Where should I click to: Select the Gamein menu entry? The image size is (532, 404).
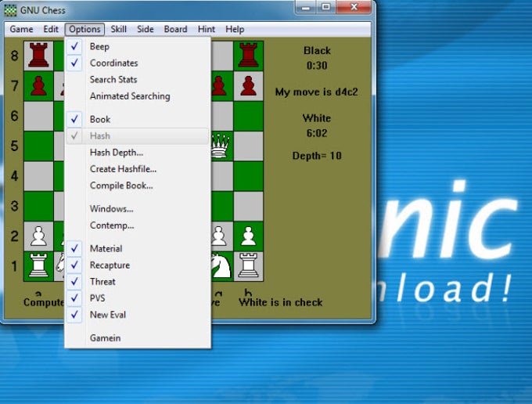pyautogui.click(x=138, y=338)
